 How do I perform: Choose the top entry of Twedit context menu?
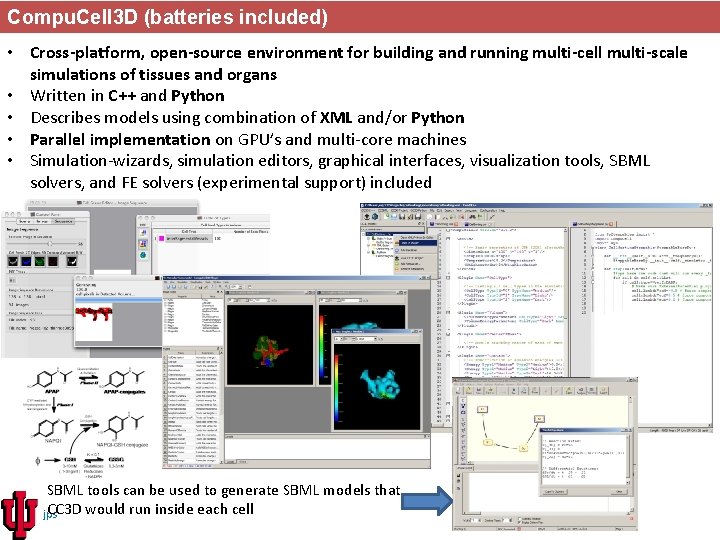[x=417, y=237]
